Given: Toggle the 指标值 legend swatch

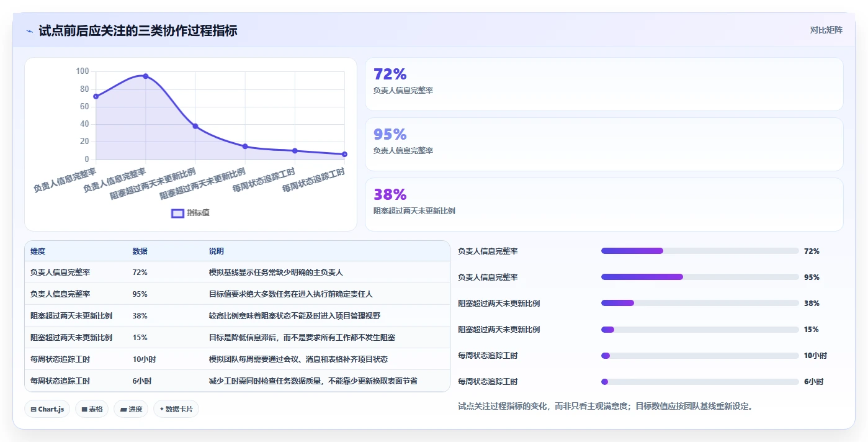Looking at the screenshot, I should pos(177,213).
